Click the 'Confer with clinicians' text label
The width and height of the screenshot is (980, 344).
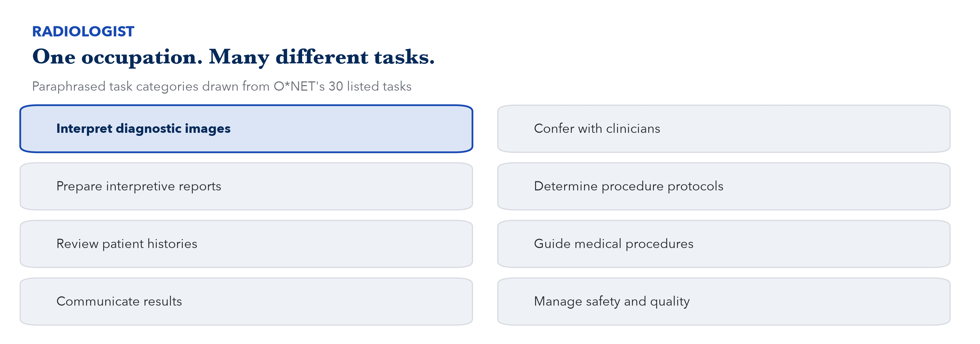[x=597, y=128]
